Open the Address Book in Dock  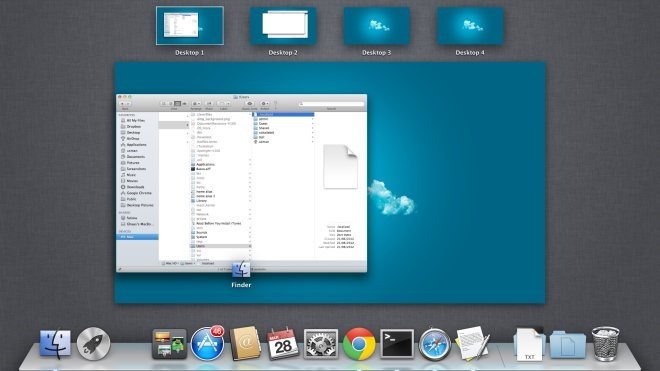pyautogui.click(x=245, y=344)
